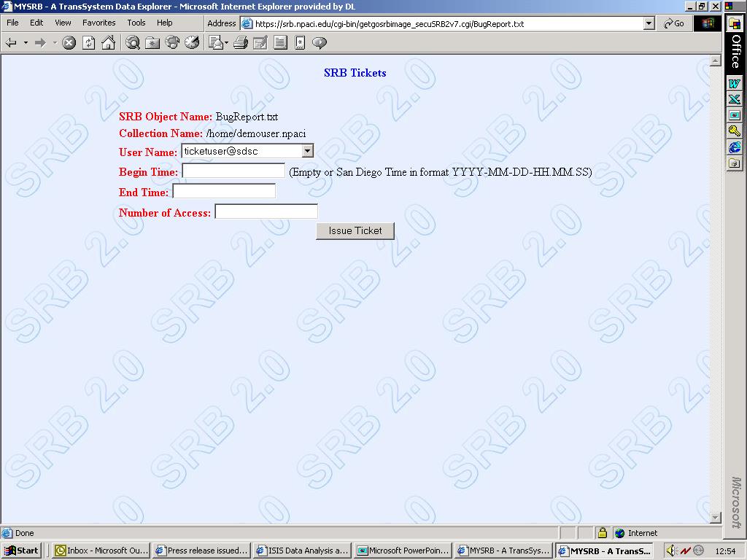Open the Help menu
Screen dimensions: 747x560
(164, 23)
